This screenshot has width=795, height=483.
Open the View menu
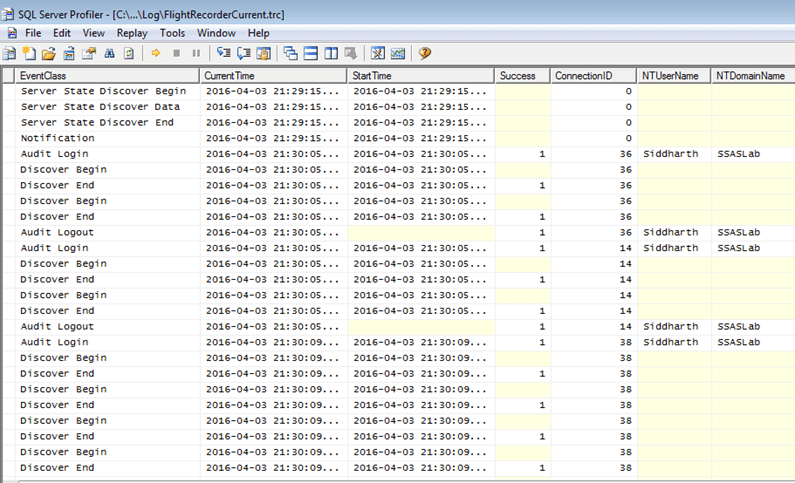(94, 33)
